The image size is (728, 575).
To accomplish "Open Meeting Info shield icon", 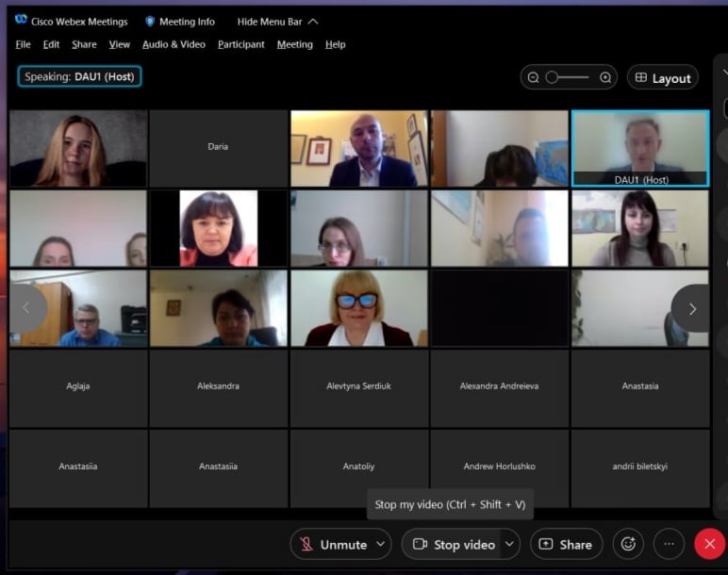I will (x=150, y=22).
